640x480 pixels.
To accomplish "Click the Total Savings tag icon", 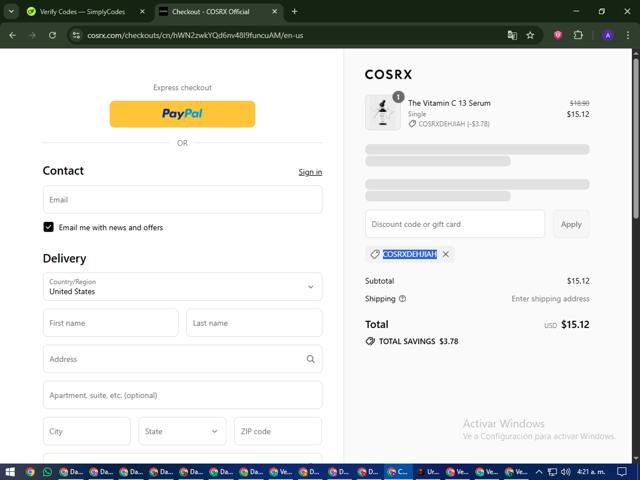I will [x=370, y=341].
